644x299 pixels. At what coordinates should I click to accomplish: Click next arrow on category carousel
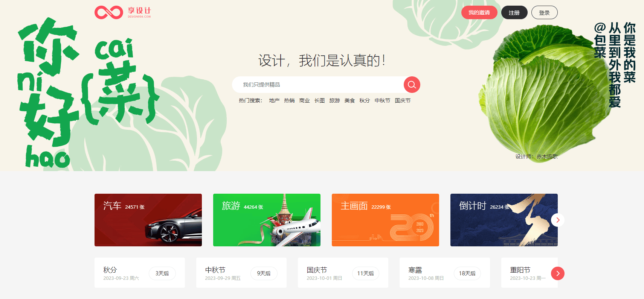coord(557,220)
